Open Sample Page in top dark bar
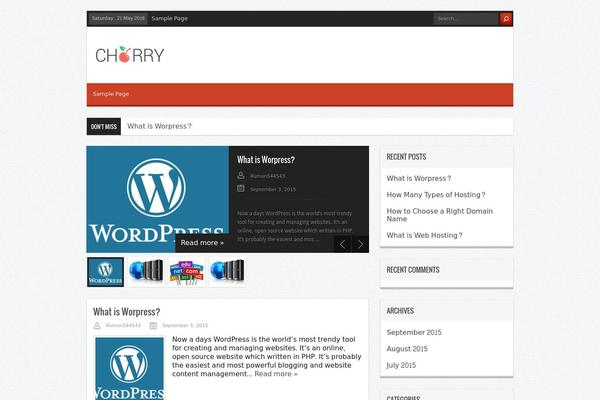This screenshot has height=400, width=600. [170, 18]
